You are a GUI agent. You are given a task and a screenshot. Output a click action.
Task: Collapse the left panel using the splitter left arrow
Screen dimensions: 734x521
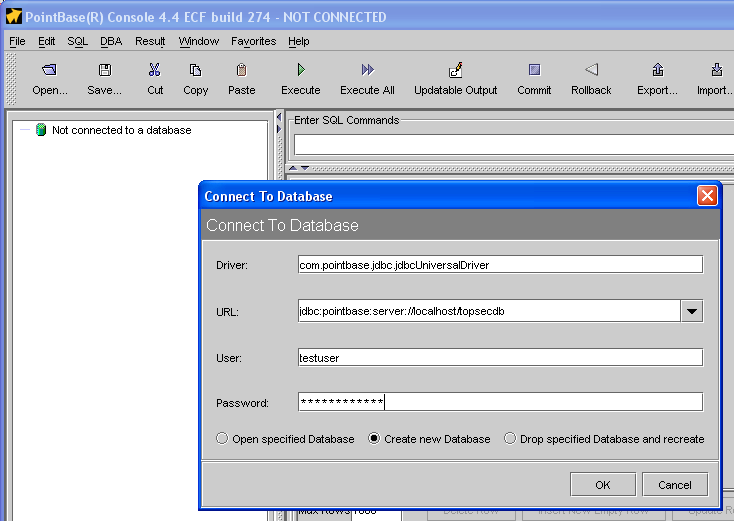click(x=279, y=117)
